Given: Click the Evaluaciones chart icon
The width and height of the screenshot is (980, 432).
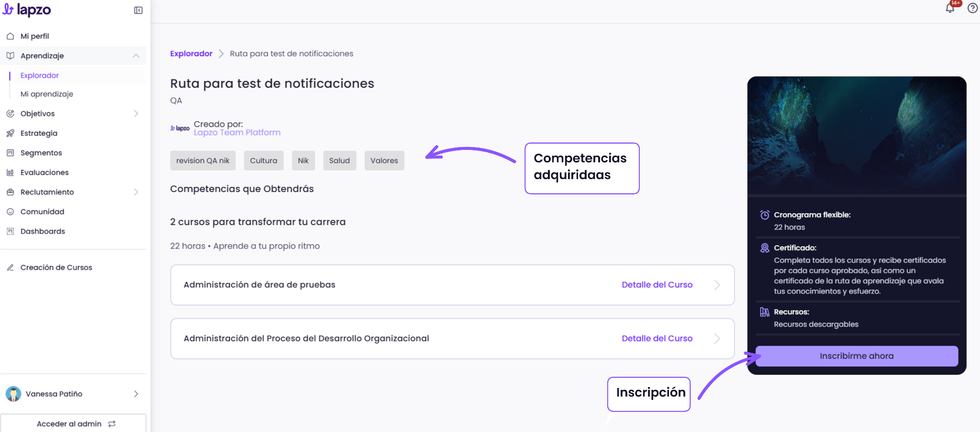Looking at the screenshot, I should coord(10,172).
